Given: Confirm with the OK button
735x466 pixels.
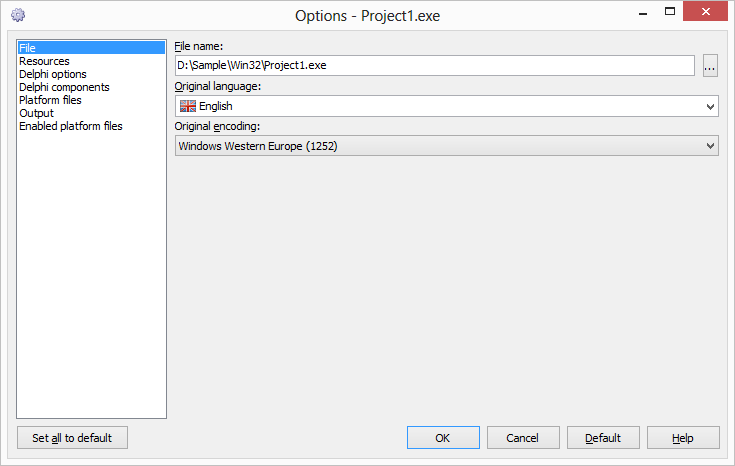Looking at the screenshot, I should 443,438.
